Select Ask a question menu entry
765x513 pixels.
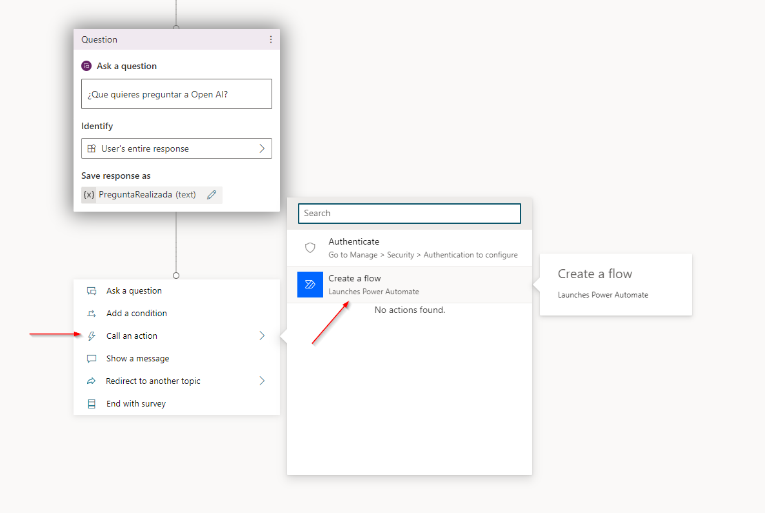[134, 291]
